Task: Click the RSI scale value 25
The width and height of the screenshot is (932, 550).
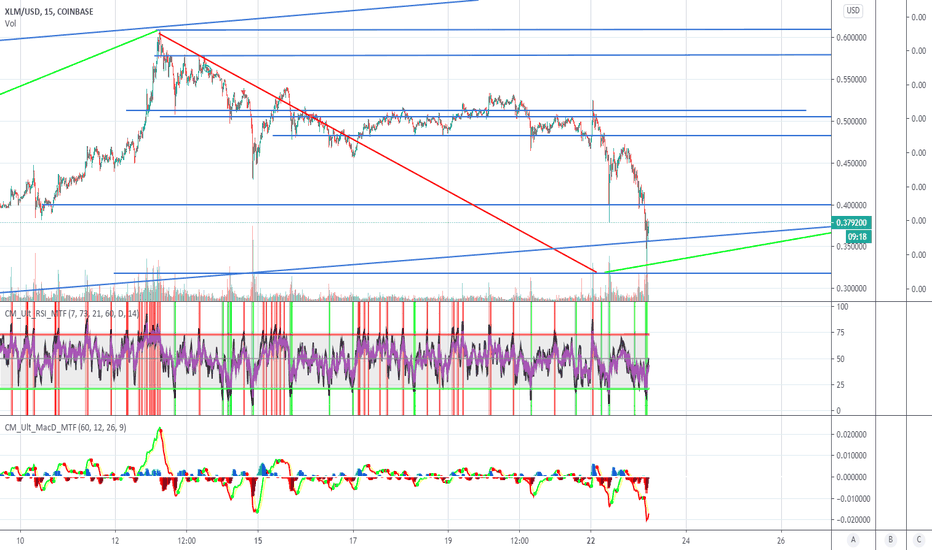Action: pos(840,385)
